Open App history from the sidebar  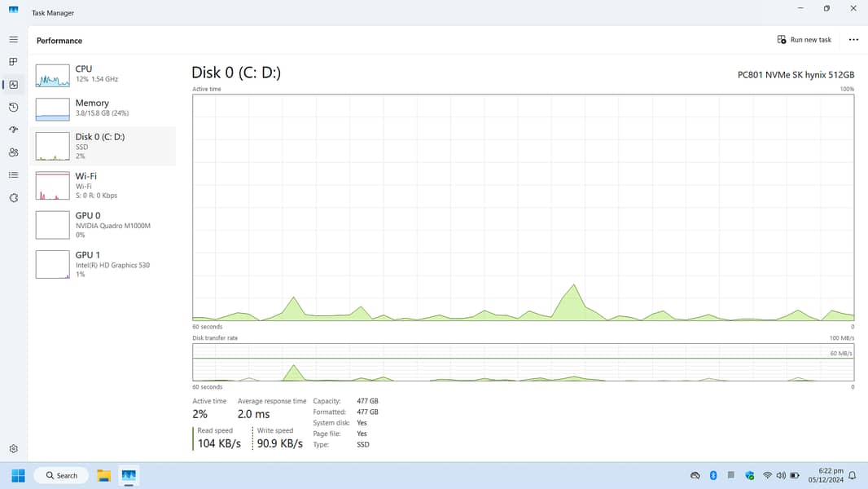(x=13, y=107)
